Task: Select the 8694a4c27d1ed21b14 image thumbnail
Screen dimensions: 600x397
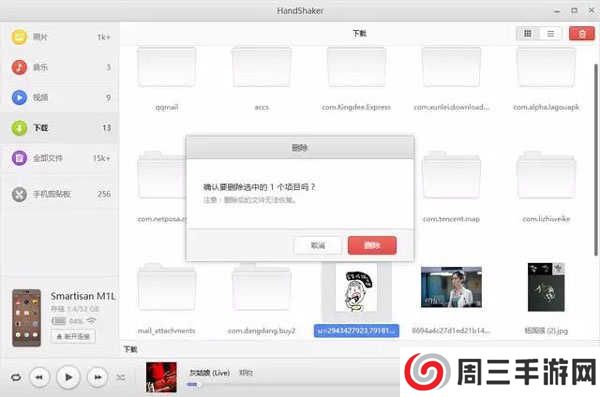Action: pos(451,287)
